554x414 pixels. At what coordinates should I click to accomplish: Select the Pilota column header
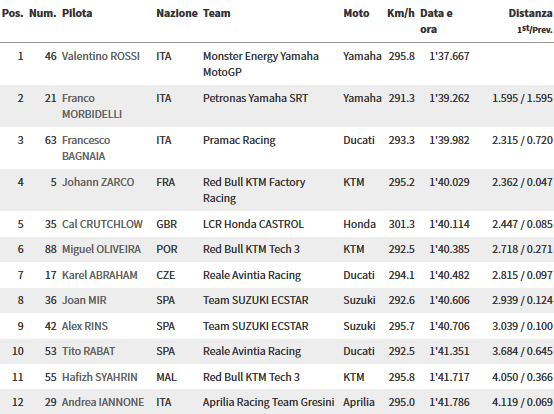[77, 13]
